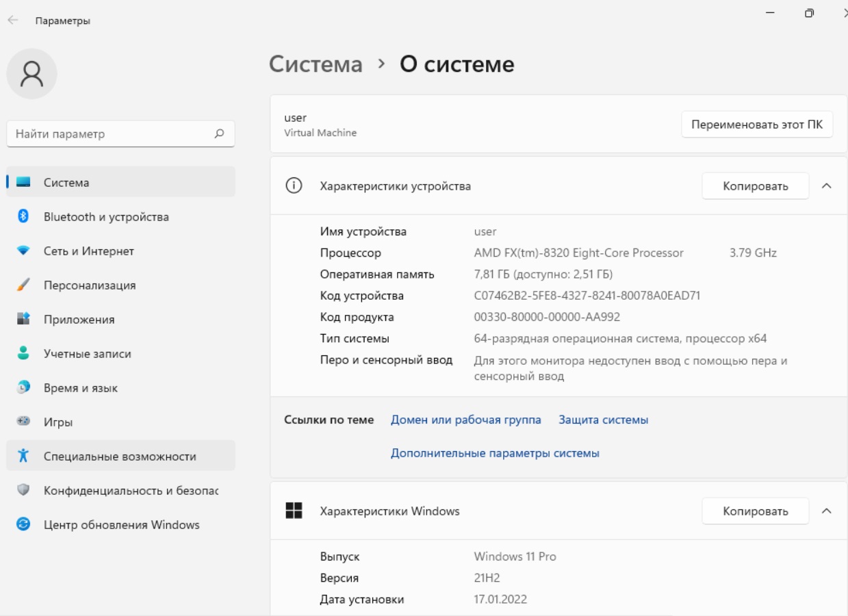Click the Bluetooth icon in the sidebar
Viewport: 848px width, 616px height.
(x=23, y=217)
